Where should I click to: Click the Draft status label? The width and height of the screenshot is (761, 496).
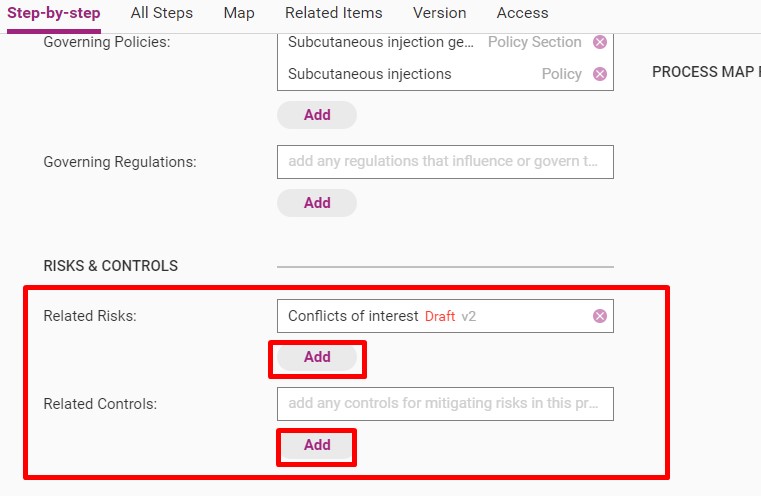coord(440,316)
